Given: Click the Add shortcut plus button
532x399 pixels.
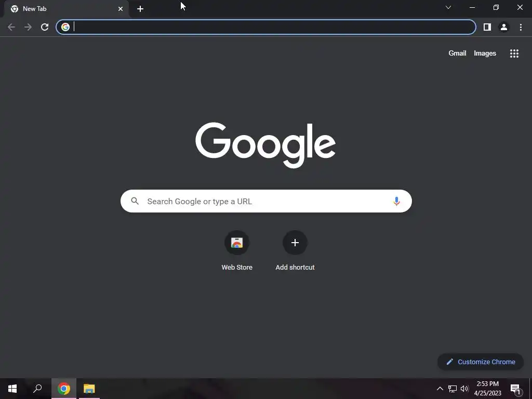Looking at the screenshot, I should [x=295, y=243].
